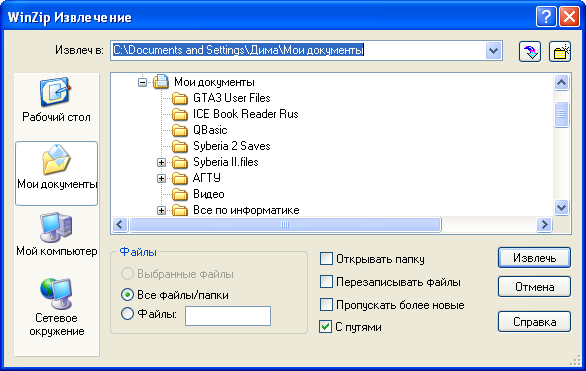Click the folder icon beside АГТУ

(x=180, y=179)
